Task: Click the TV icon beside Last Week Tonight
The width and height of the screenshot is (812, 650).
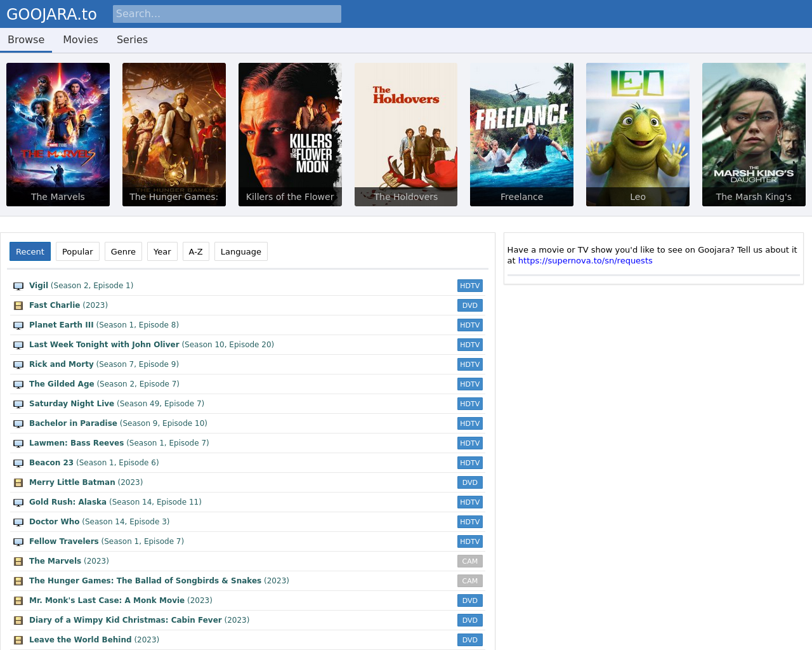Action: [18, 345]
